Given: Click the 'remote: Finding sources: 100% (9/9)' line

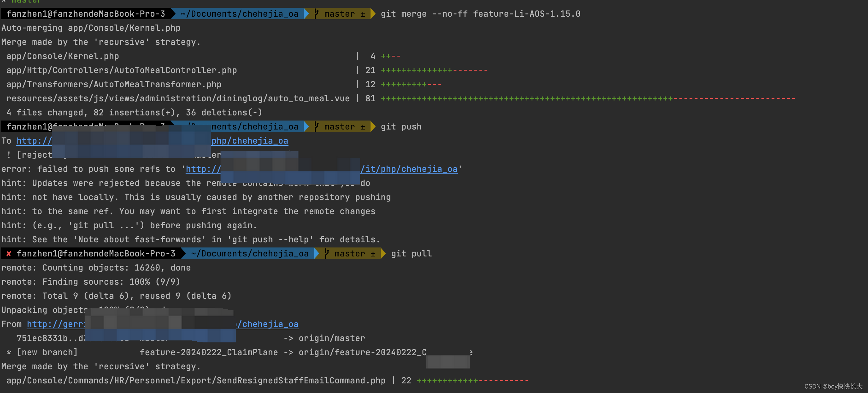Looking at the screenshot, I should point(91,282).
